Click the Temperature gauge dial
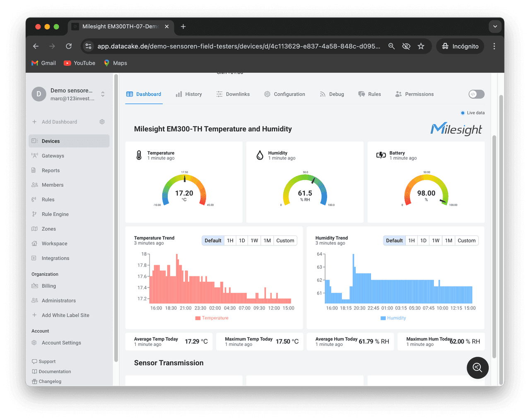This screenshot has height=420, width=530. coord(184,190)
